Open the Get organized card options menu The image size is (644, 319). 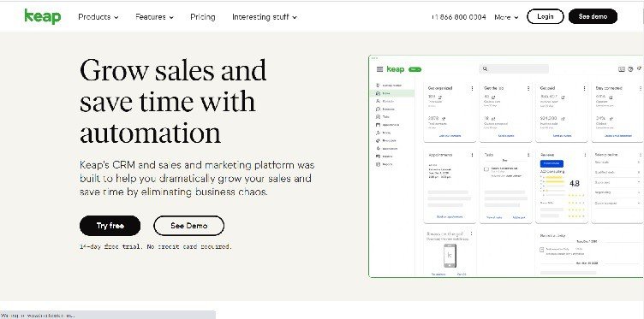pyautogui.click(x=472, y=88)
